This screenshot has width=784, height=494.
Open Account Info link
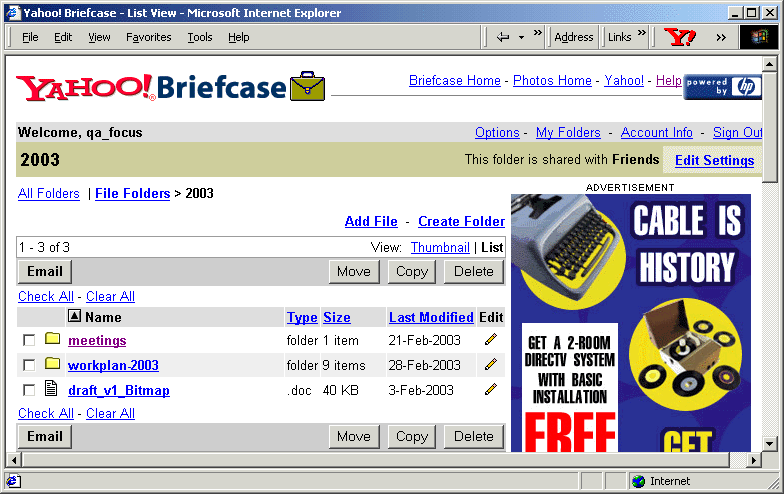(x=656, y=132)
